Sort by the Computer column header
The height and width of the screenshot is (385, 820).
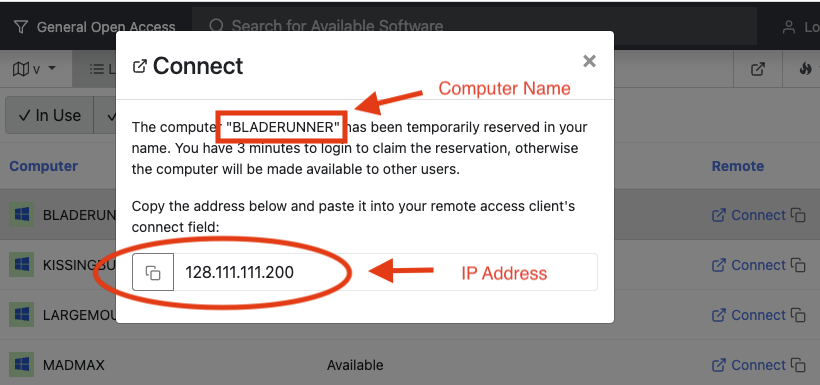point(43,166)
